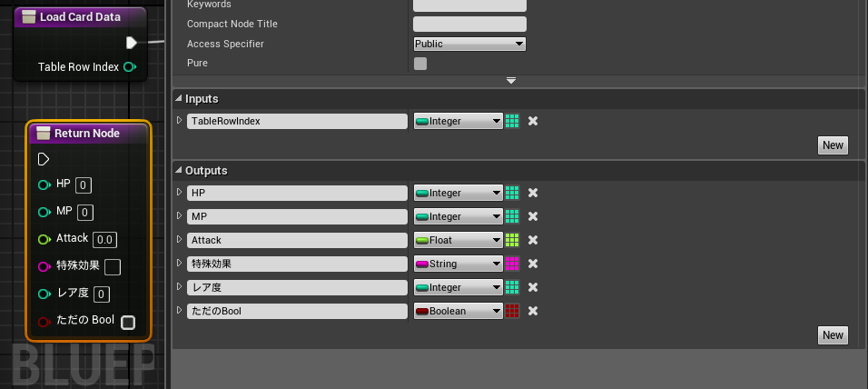Remove the レア度 output parameter
The image size is (868, 389).
pos(533,287)
